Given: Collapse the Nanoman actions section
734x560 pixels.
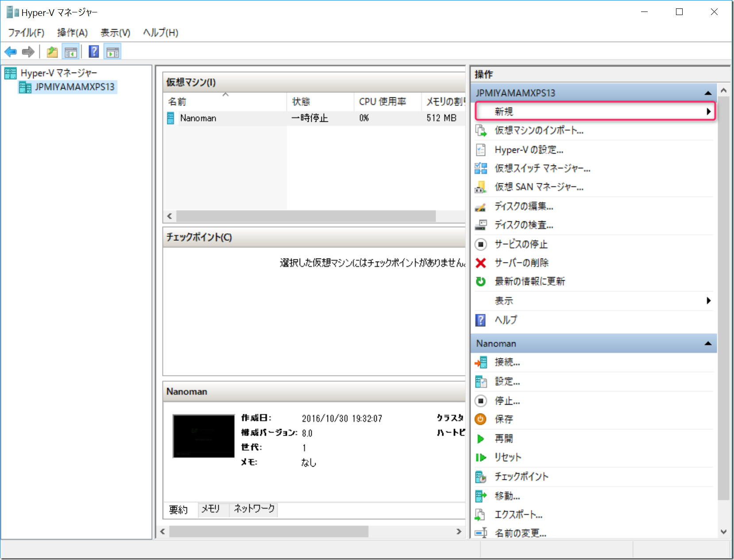Looking at the screenshot, I should (708, 344).
